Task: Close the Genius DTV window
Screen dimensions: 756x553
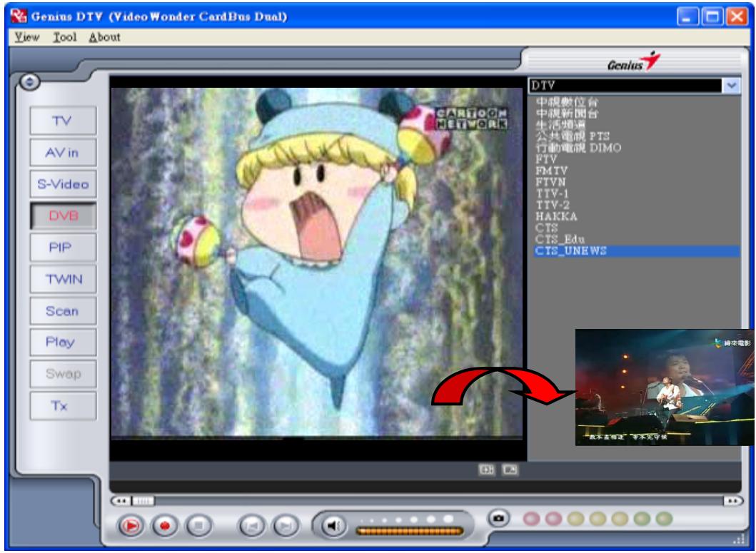Action: pyautogui.click(x=737, y=17)
